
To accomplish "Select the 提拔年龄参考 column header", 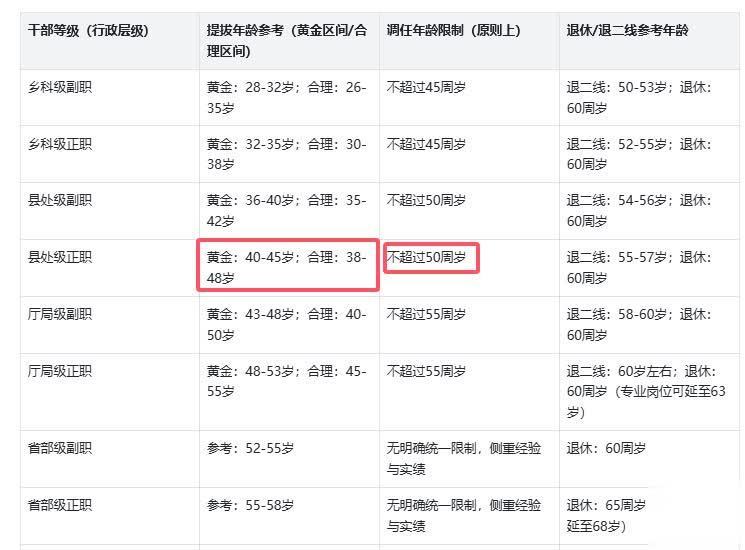I will 286,40.
